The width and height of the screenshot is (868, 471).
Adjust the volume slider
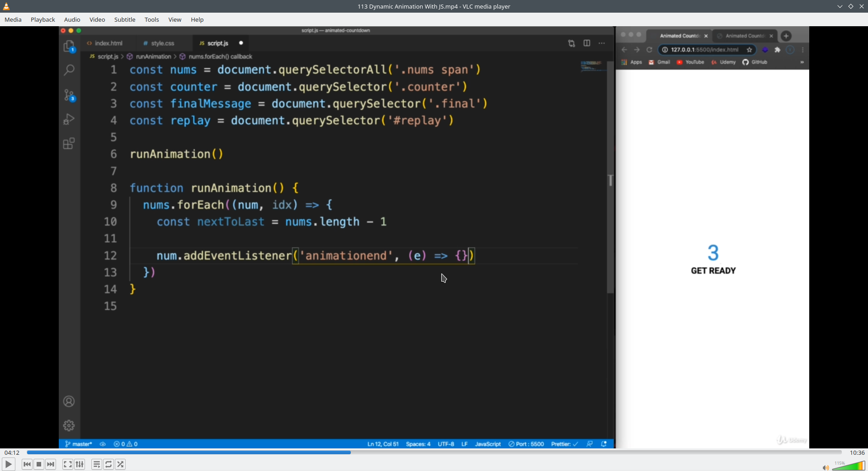click(x=849, y=466)
